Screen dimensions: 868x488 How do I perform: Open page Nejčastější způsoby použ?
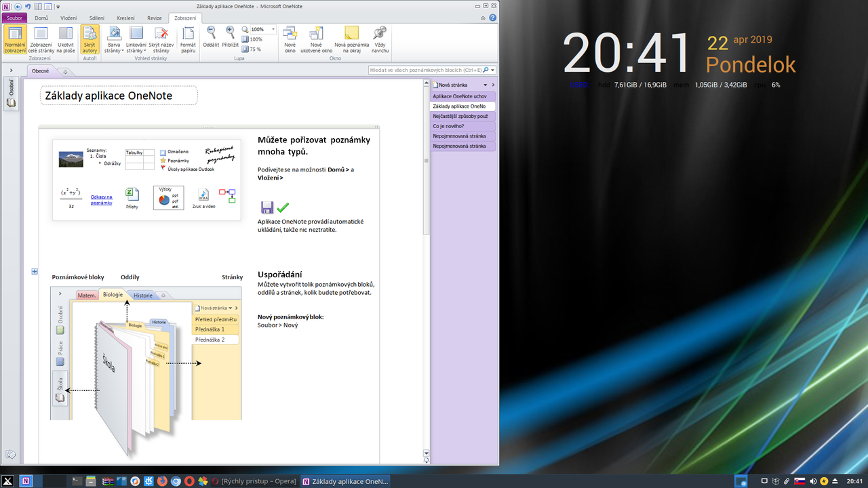point(463,116)
